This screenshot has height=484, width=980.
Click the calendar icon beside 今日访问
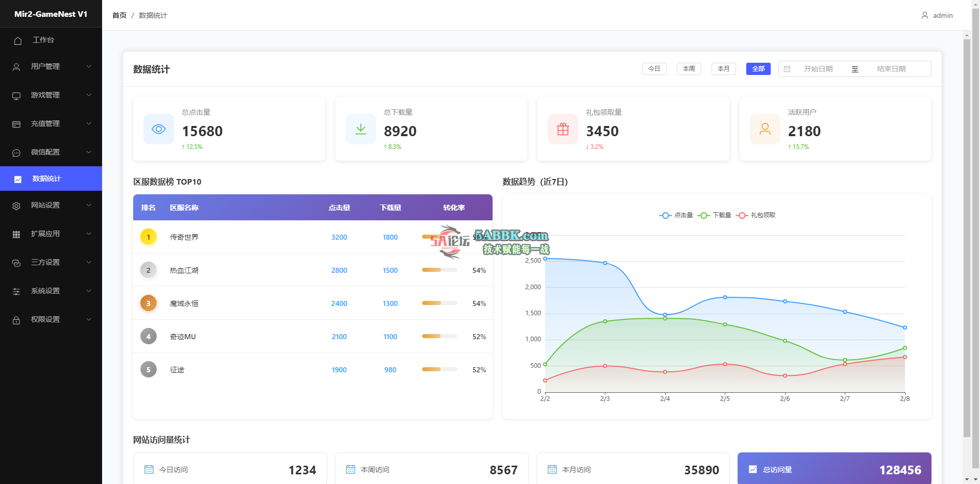(149, 469)
